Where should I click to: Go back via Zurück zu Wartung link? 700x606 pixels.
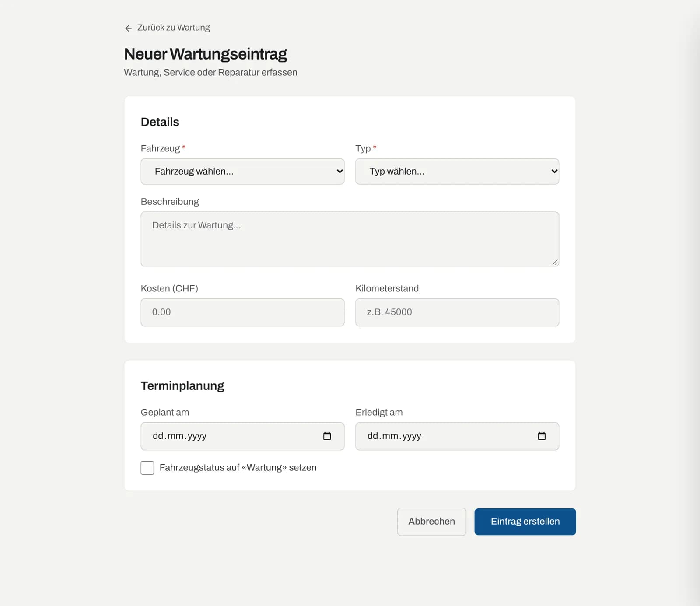[168, 28]
